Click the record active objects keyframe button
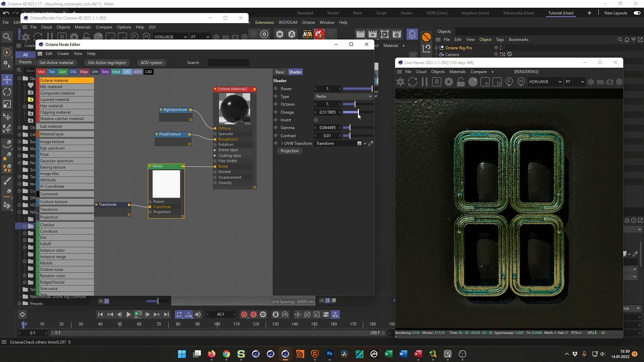Screen dimensions: 644x362 (244, 314)
